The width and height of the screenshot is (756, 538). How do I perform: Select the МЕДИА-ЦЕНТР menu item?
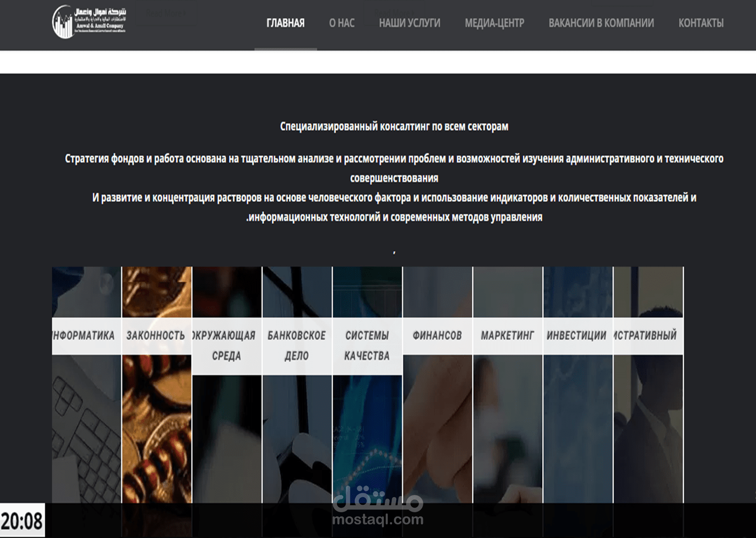tap(494, 23)
